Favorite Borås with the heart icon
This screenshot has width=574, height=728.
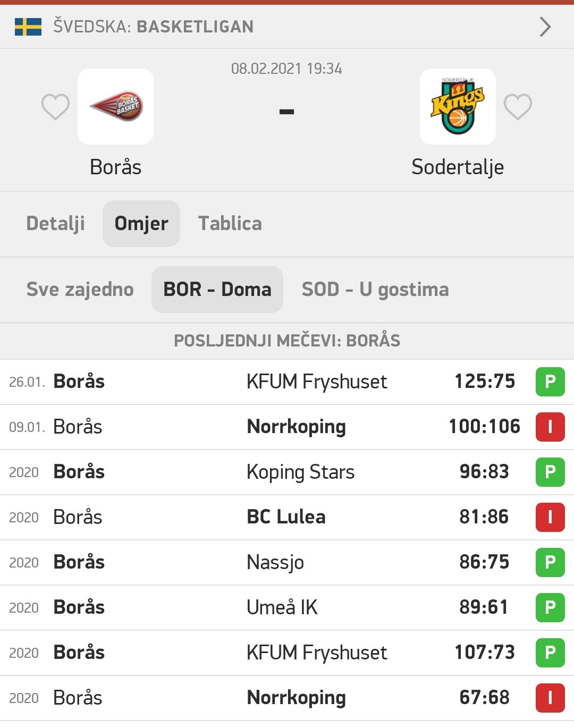[55, 107]
